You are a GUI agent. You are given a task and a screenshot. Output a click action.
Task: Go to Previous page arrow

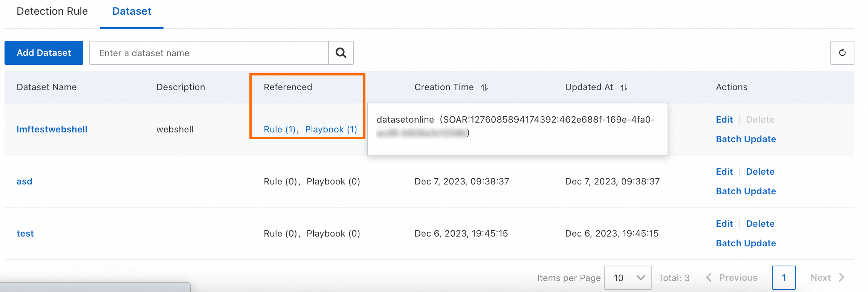tap(709, 278)
